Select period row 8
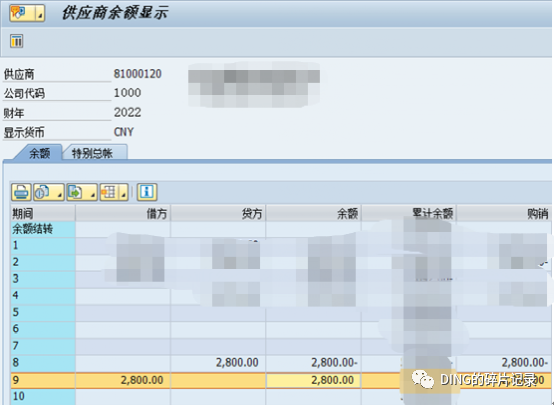 click(43, 362)
